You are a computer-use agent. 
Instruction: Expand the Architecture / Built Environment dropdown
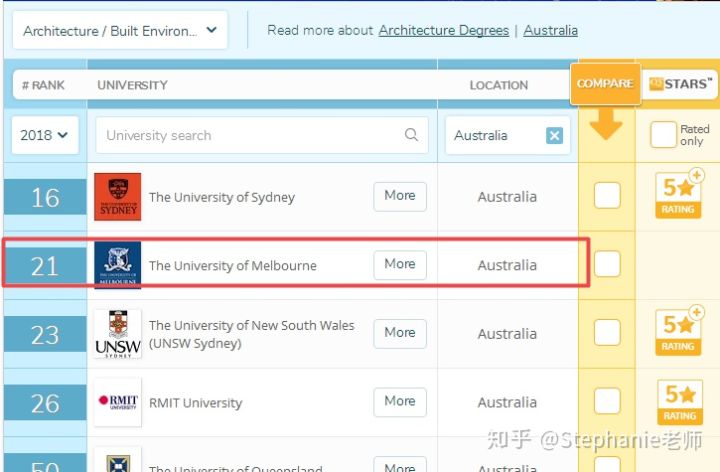(x=120, y=30)
